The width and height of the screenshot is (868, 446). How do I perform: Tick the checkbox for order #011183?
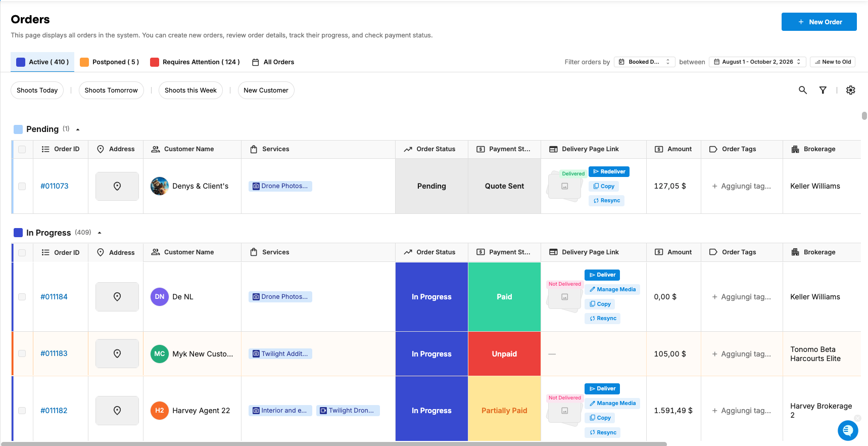(22, 353)
